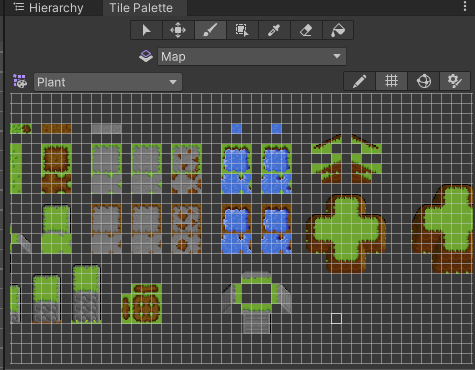Image resolution: width=475 pixels, height=370 pixels.
Task: Select the Move selection tool
Action: pos(178,30)
